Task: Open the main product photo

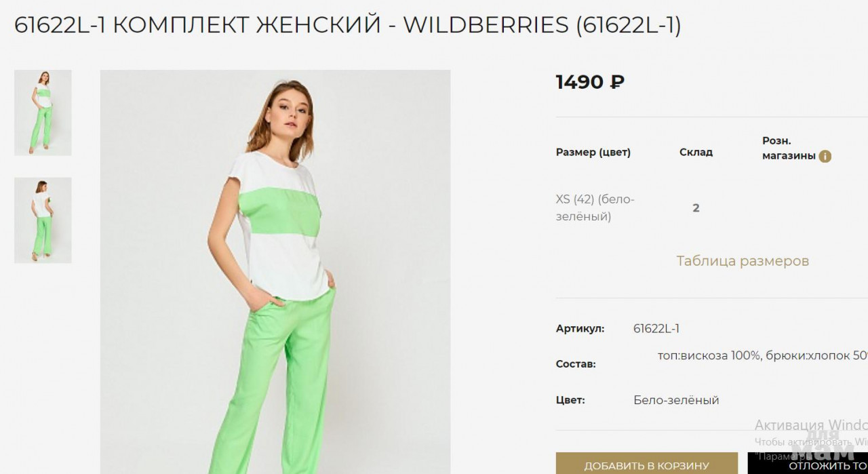Action: coord(275,272)
